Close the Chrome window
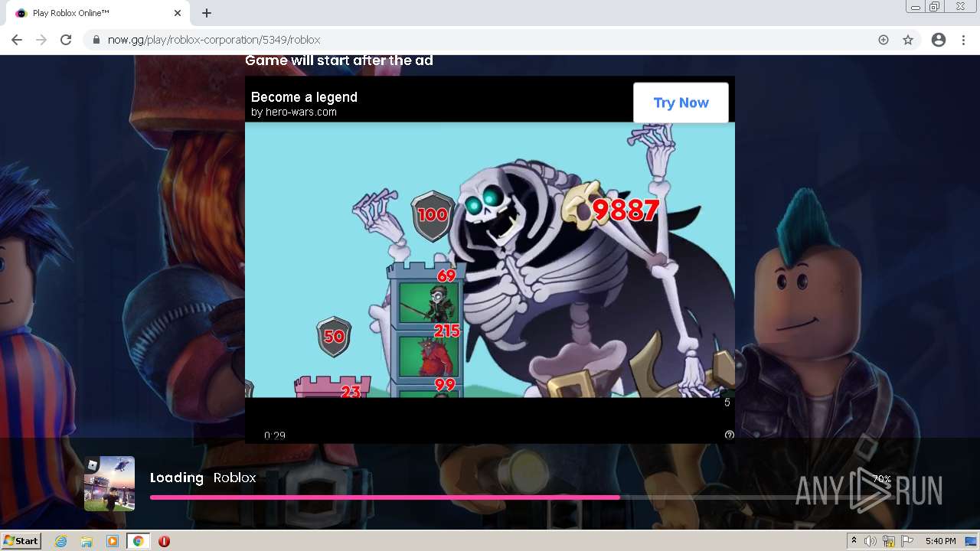 point(960,7)
